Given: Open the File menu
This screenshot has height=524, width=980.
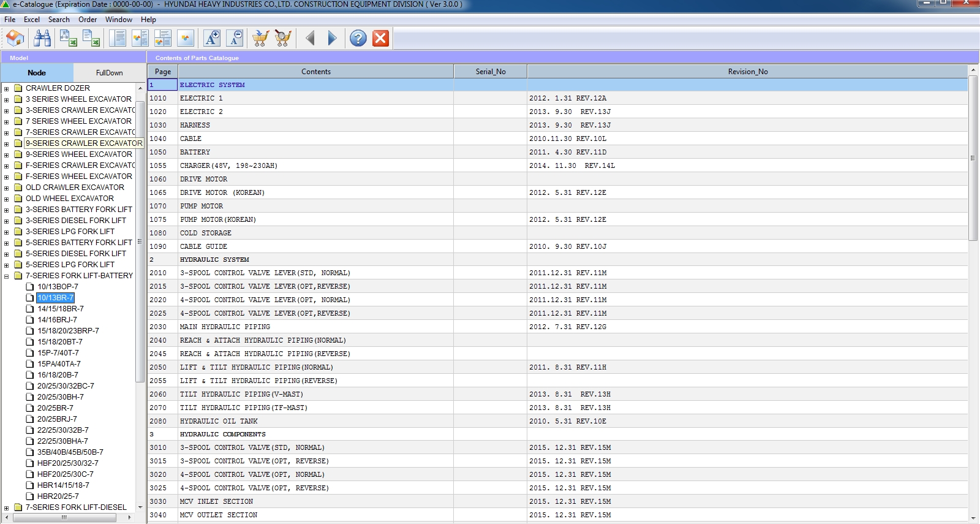Looking at the screenshot, I should pyautogui.click(x=10, y=20).
